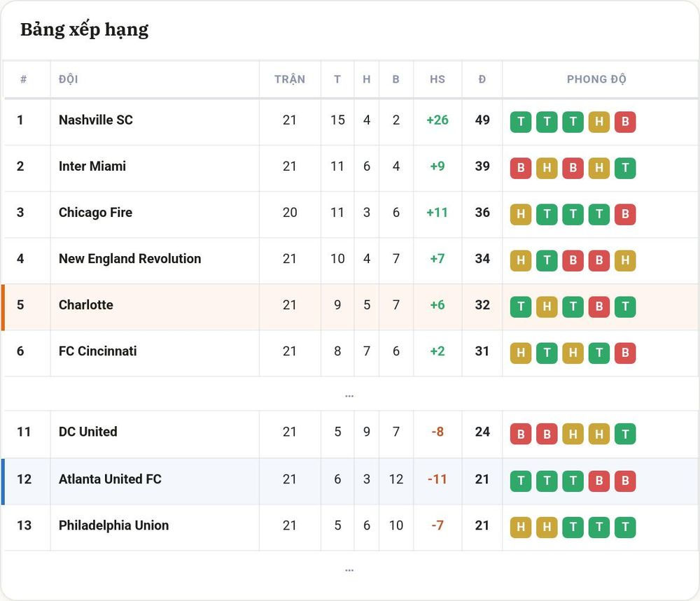Click the PHONG ĐỘ column header
Image resolution: width=700 pixels, height=601 pixels.
[596, 80]
